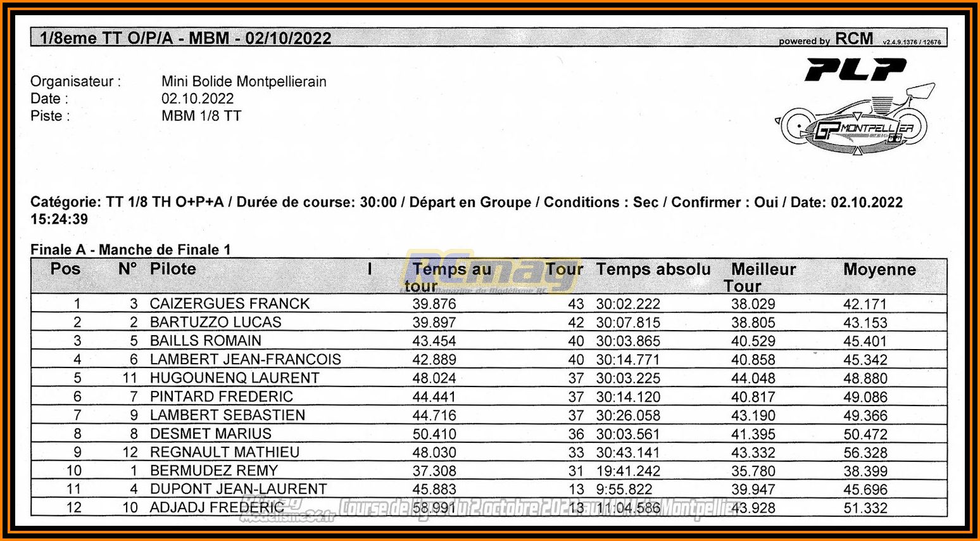Click the 'Pos' column header
This screenshot has width=980, height=541.
(65, 269)
